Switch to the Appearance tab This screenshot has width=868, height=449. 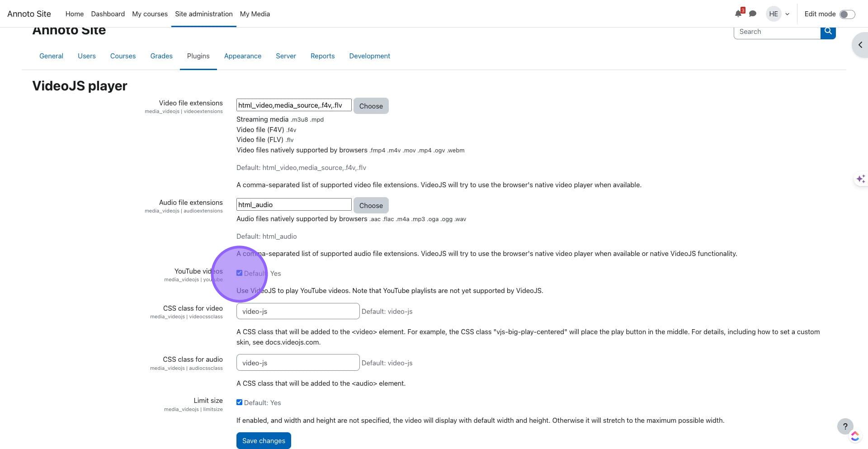pos(243,56)
